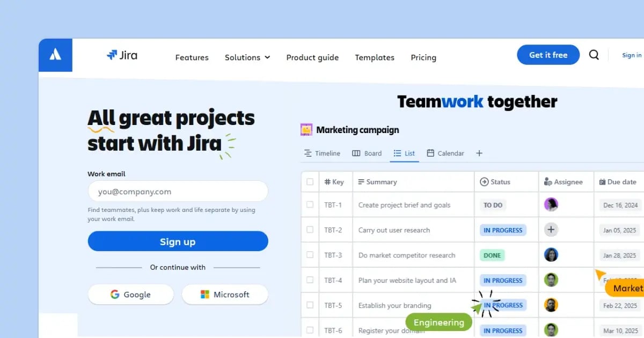Click the Atlassian logo icon

(x=55, y=55)
